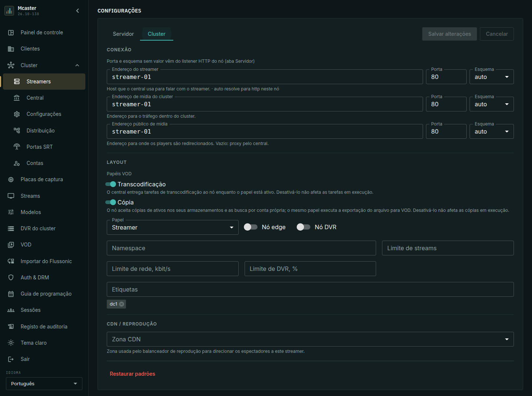Click the Configurações gear icon
Image resolution: width=532 pixels, height=396 pixels.
(17, 114)
